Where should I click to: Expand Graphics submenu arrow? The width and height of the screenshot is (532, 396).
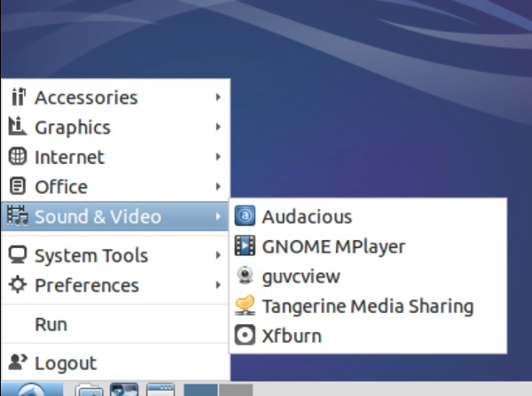pyautogui.click(x=218, y=127)
